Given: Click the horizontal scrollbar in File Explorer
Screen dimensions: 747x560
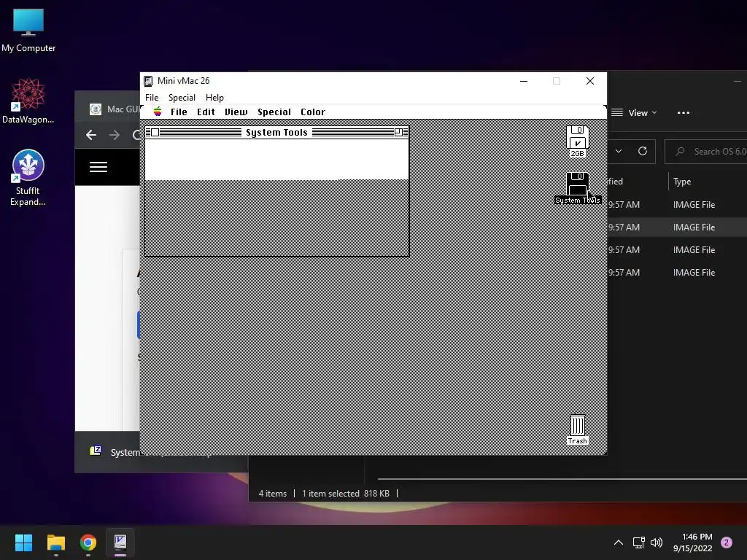Looking at the screenshot, I should pos(562,479).
